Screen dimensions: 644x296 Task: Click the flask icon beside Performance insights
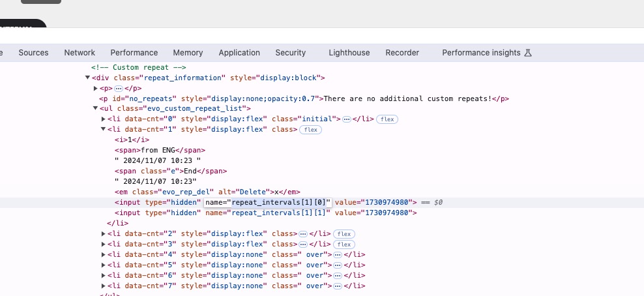[528, 53]
